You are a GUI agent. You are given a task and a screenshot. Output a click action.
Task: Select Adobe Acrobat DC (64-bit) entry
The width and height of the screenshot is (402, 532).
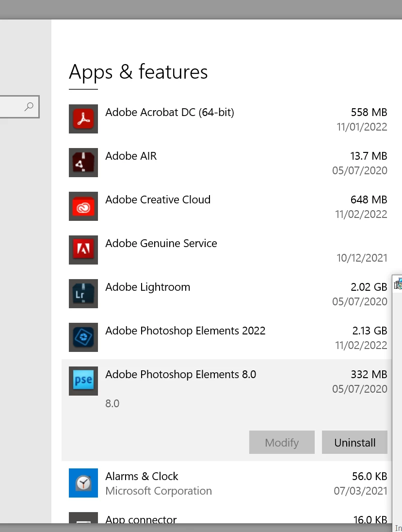[227, 119]
